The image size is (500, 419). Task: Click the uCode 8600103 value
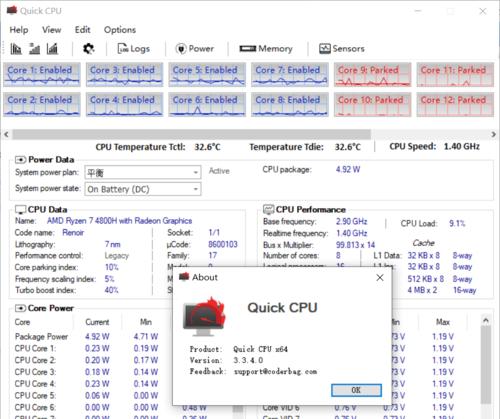(x=223, y=244)
